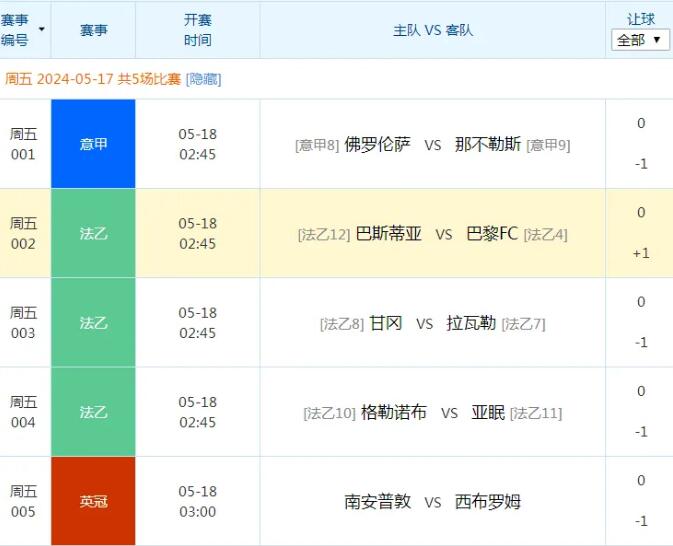Open the 佛罗伦萨 team link
The width and height of the screenshot is (673, 546).
tap(377, 144)
